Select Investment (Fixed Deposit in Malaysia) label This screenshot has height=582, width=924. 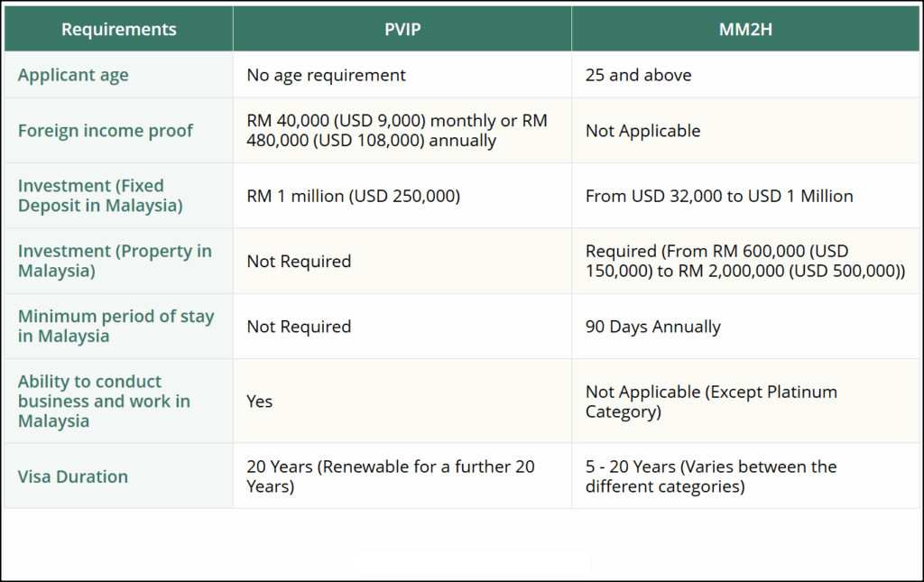tap(100, 196)
